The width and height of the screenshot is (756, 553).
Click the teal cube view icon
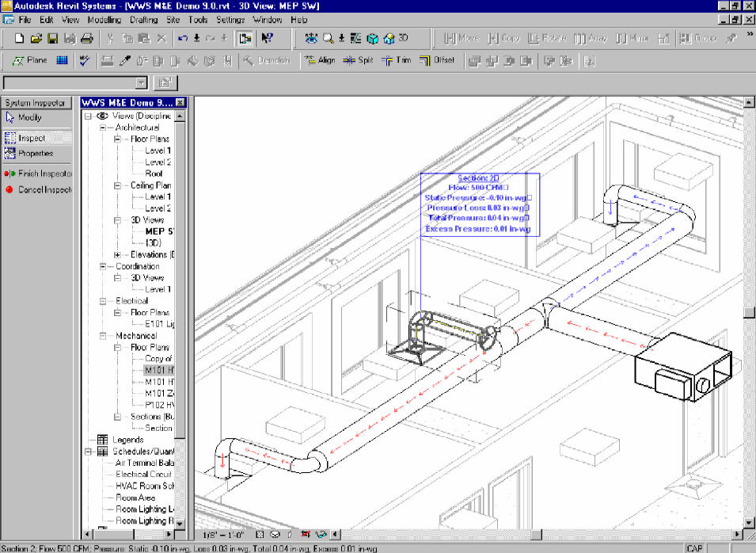tap(372, 38)
